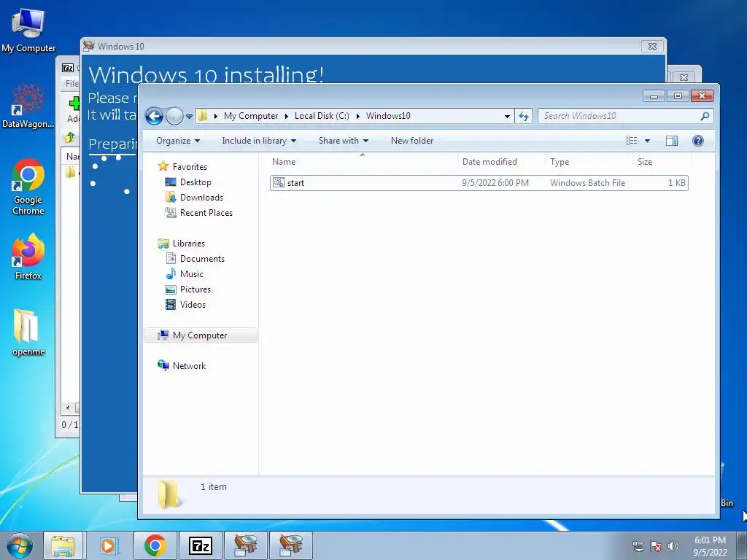747x560 pixels.
Task: Open Videos library in navigation pane
Action: [193, 304]
